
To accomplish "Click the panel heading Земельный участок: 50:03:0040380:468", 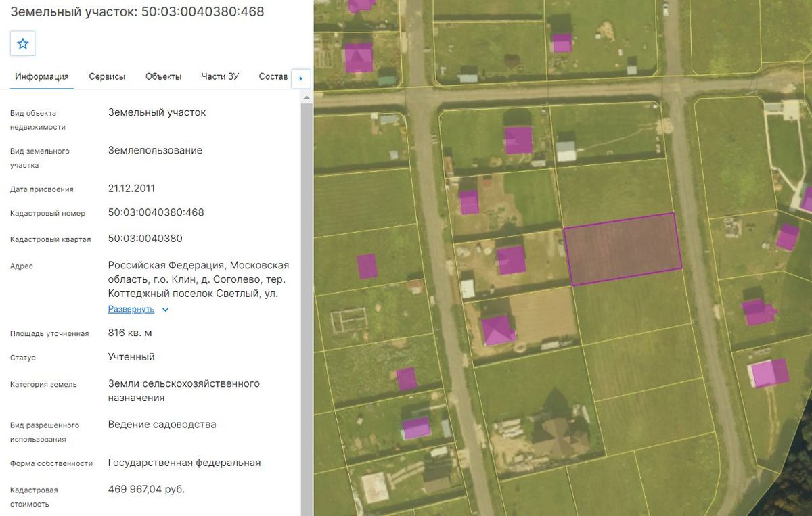I will pyautogui.click(x=137, y=11).
